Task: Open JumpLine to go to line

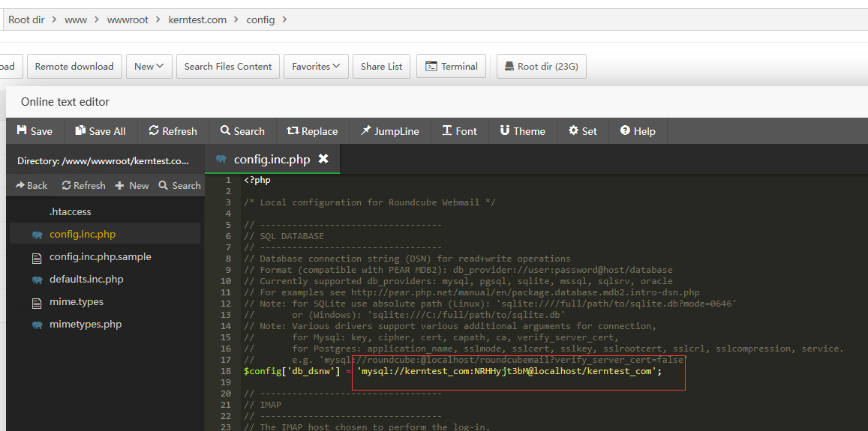Action: click(x=389, y=131)
